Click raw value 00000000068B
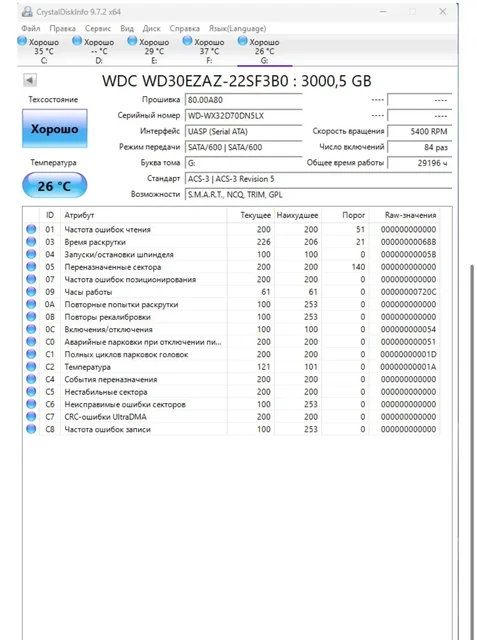The width and height of the screenshot is (477, 640). point(408,242)
